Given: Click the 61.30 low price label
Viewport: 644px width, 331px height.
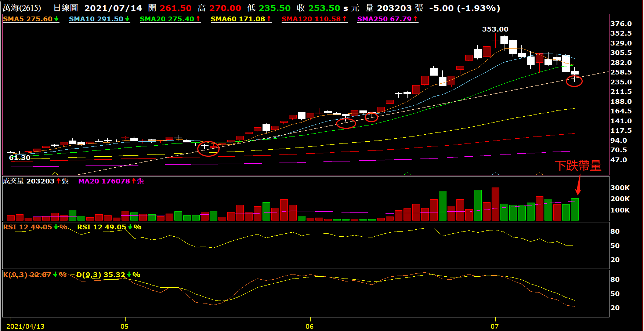Looking at the screenshot, I should (20, 158).
